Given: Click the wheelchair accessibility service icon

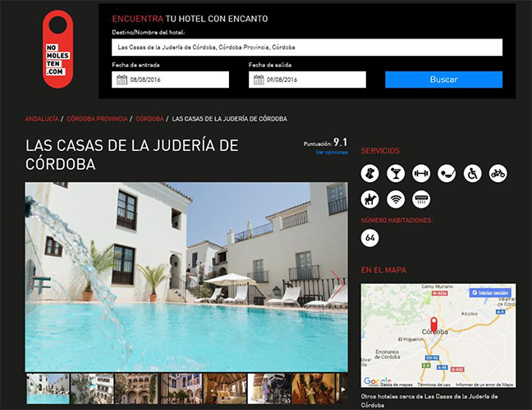Looking at the screenshot, I should [x=472, y=174].
